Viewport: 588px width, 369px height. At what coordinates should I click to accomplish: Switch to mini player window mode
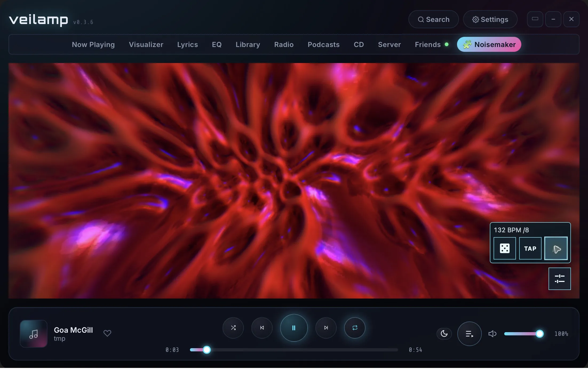tap(535, 19)
